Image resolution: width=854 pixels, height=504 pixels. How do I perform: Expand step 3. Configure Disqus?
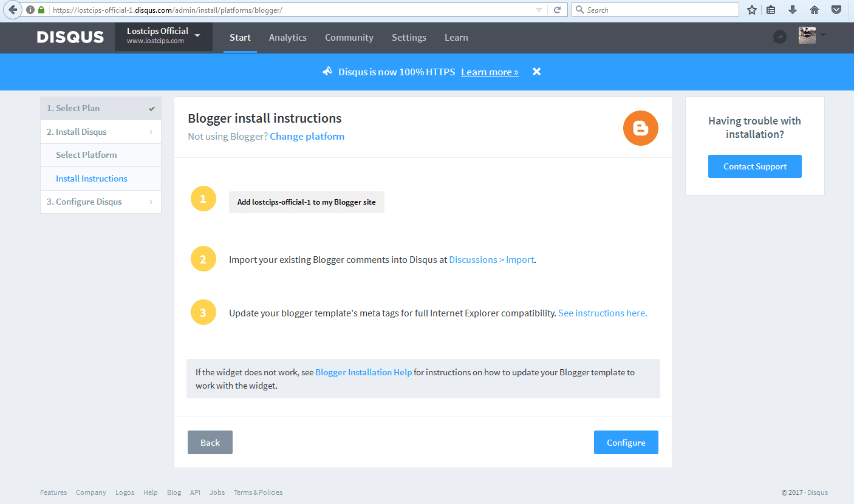tap(101, 202)
